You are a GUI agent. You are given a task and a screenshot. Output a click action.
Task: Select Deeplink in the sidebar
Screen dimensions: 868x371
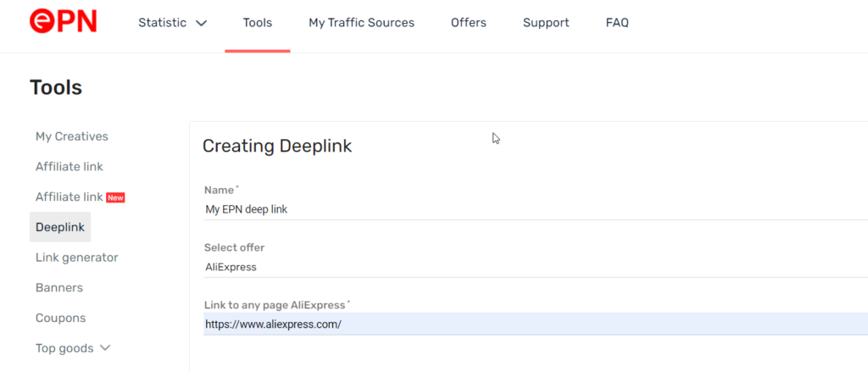[x=60, y=227]
